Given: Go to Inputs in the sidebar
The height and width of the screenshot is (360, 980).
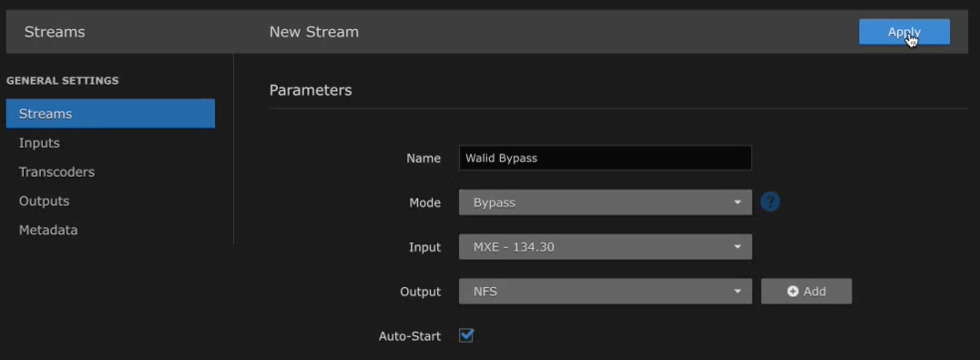Looking at the screenshot, I should pyautogui.click(x=39, y=143).
